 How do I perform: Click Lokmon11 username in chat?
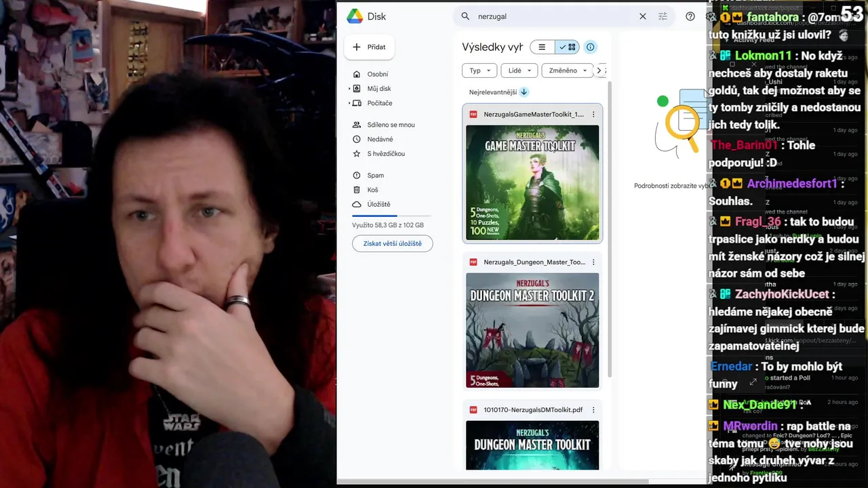pos(764,56)
